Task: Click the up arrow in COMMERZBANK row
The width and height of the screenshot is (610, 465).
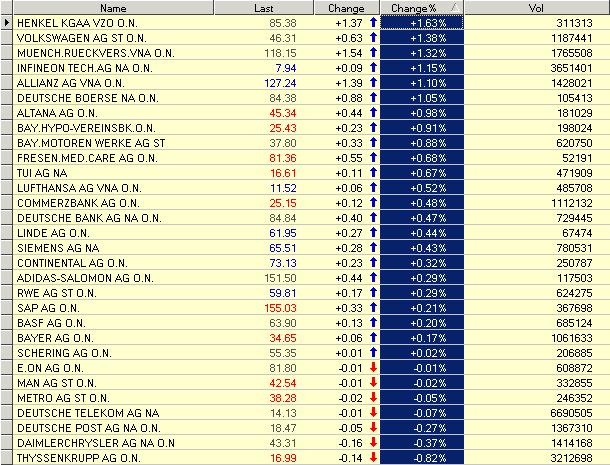Action: pos(373,203)
